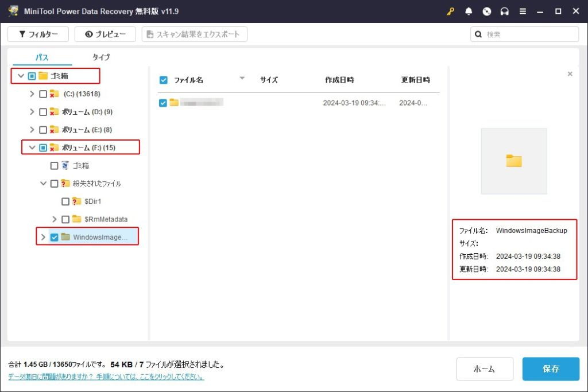Toggle the checkbox for volume (C:) (13618)

click(43, 94)
